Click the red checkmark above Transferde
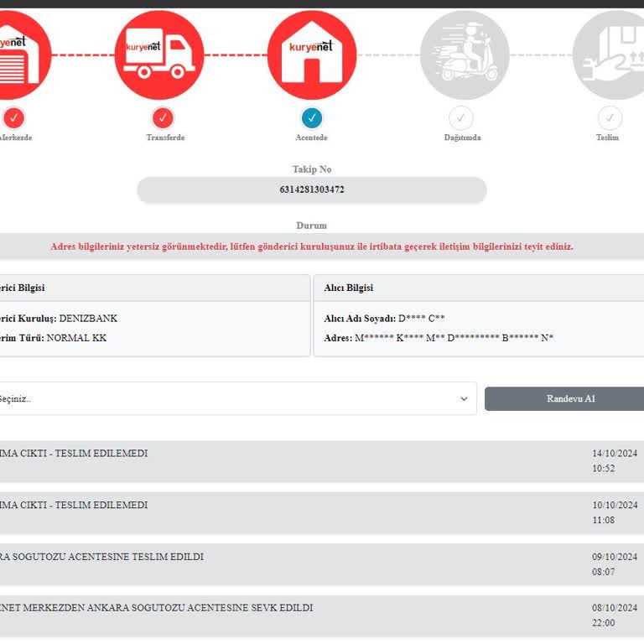 pos(163,118)
